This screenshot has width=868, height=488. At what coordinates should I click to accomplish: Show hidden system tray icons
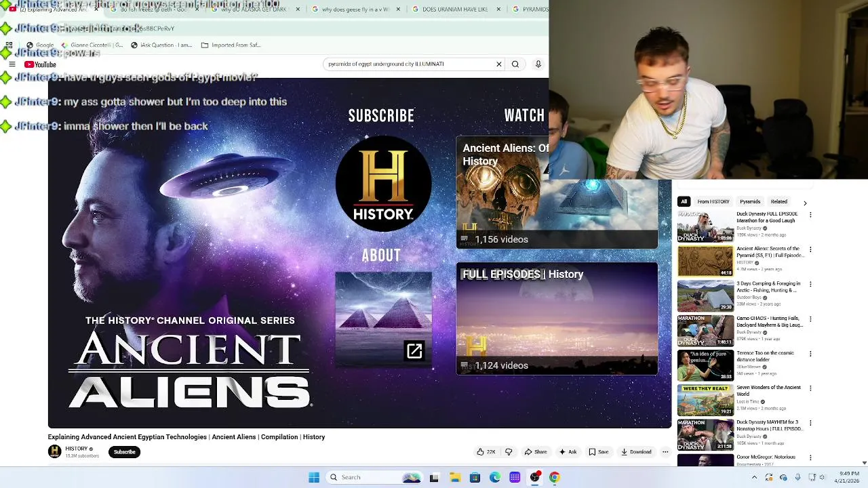(x=754, y=477)
